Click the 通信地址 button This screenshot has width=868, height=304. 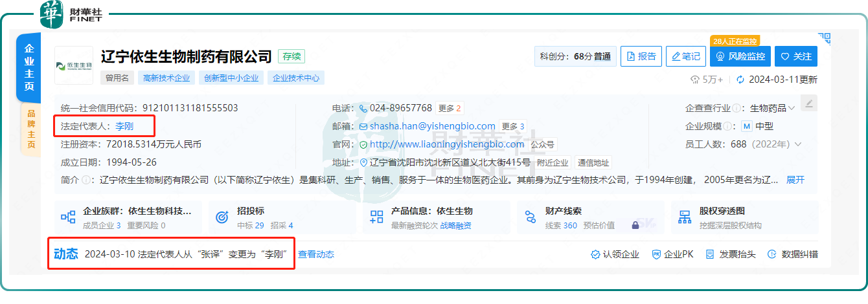(x=593, y=162)
